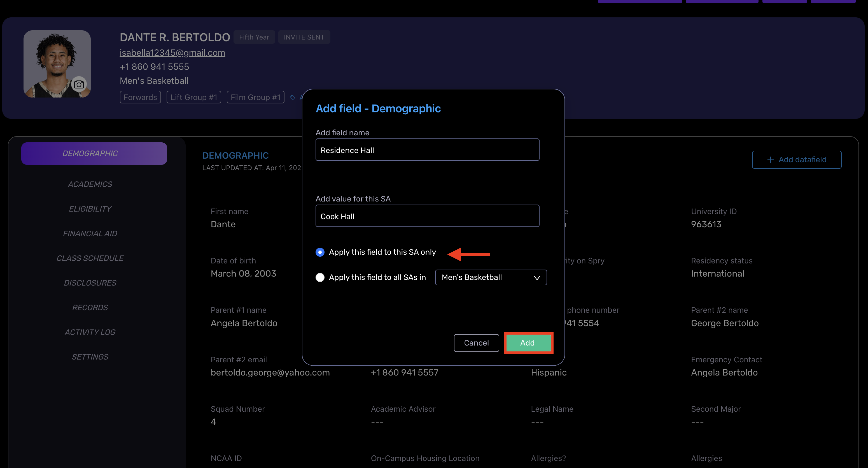Click First name value Dante
868x468 pixels.
tap(223, 224)
